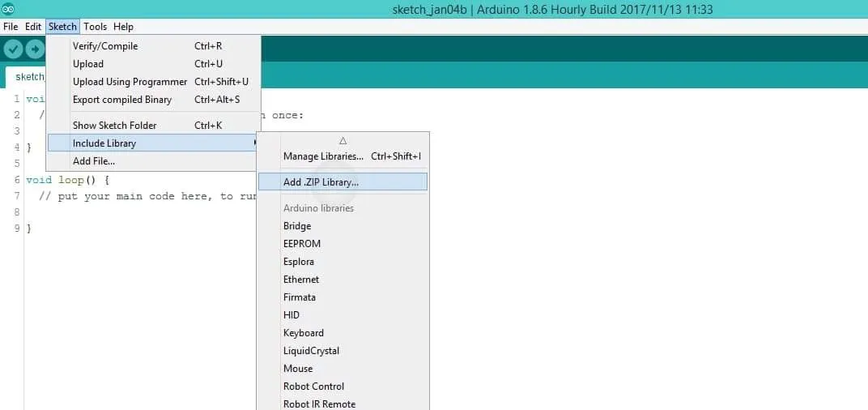868x410 pixels.
Task: Click the Upload arrow toolbar icon
Action: (x=35, y=49)
